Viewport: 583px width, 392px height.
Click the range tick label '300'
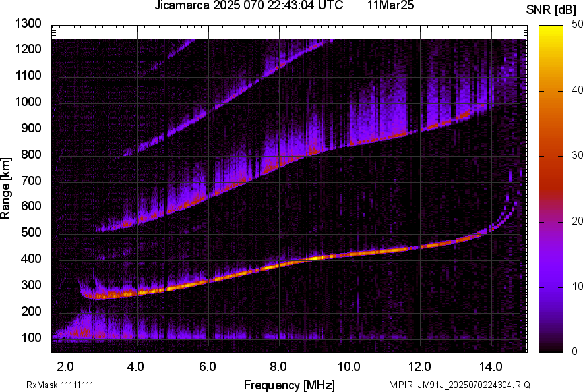[31, 285]
